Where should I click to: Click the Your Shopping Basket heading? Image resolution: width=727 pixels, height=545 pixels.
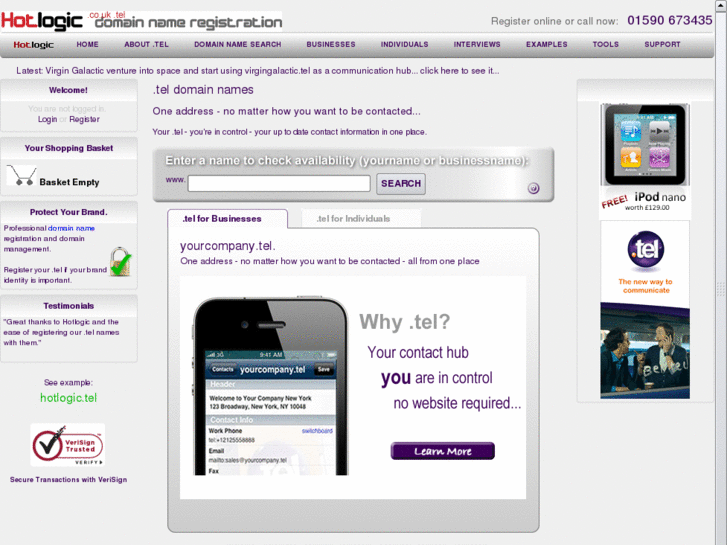69,148
